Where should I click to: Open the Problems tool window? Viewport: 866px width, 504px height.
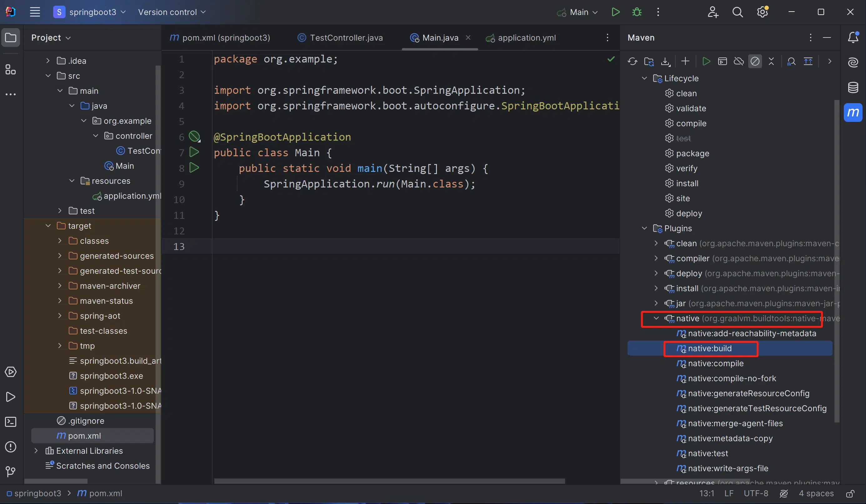[x=11, y=446]
